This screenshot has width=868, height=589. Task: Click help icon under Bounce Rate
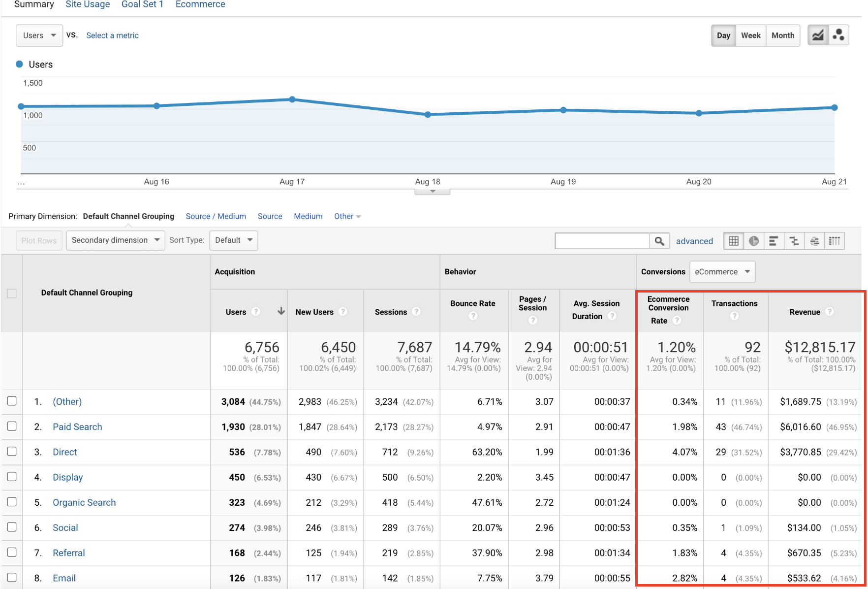[x=473, y=316]
